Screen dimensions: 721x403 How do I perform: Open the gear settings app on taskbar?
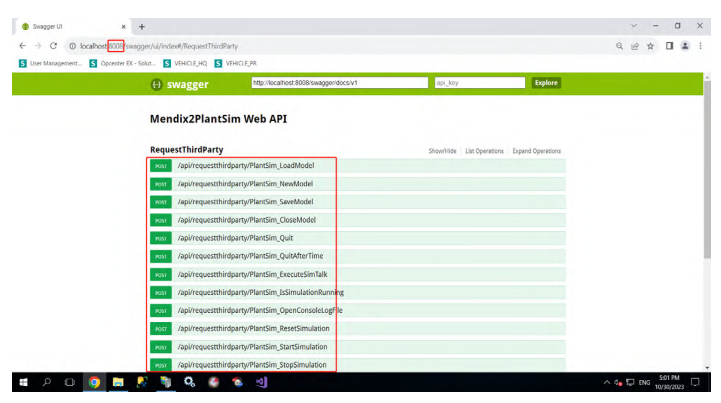189,382
